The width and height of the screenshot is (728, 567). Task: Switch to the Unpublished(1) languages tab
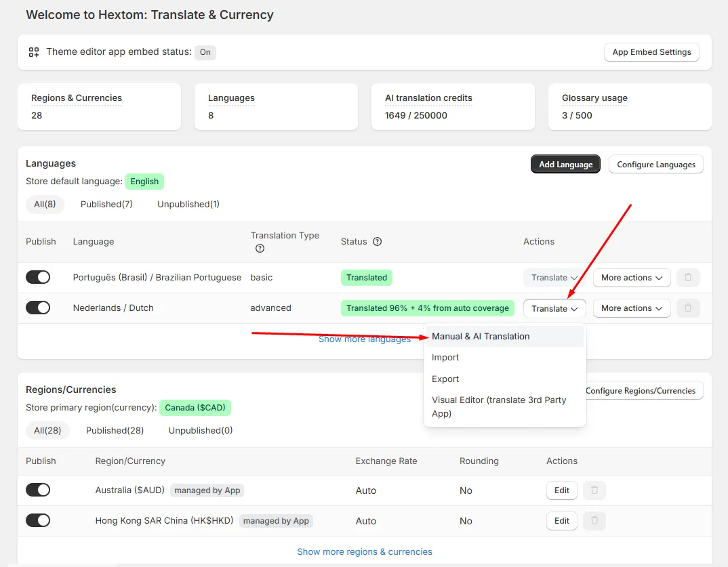[x=188, y=204]
